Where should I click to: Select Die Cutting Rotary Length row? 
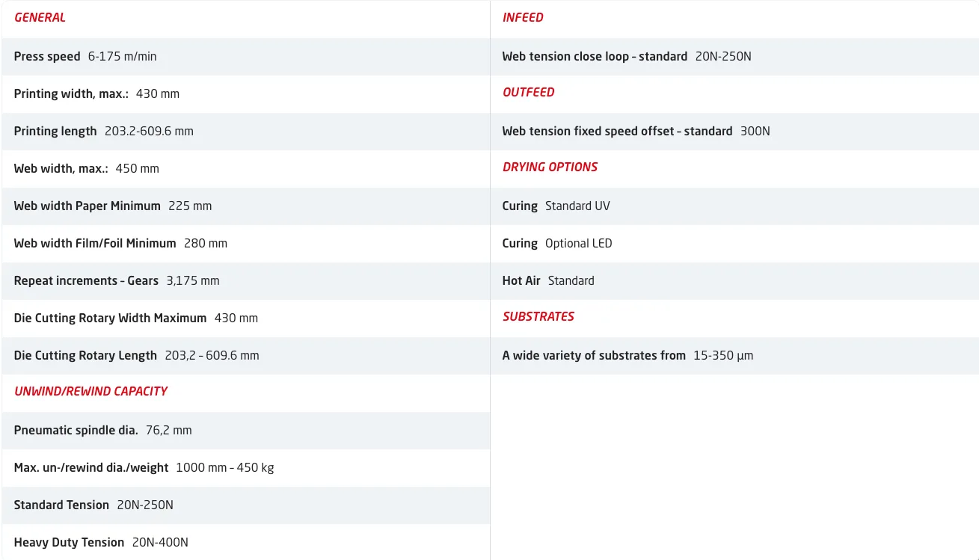click(136, 355)
